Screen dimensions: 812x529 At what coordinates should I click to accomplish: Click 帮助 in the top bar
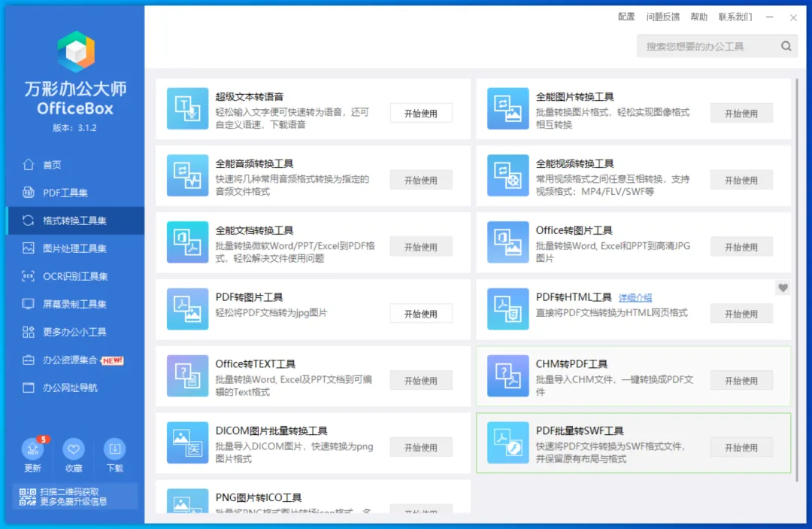[x=698, y=17]
